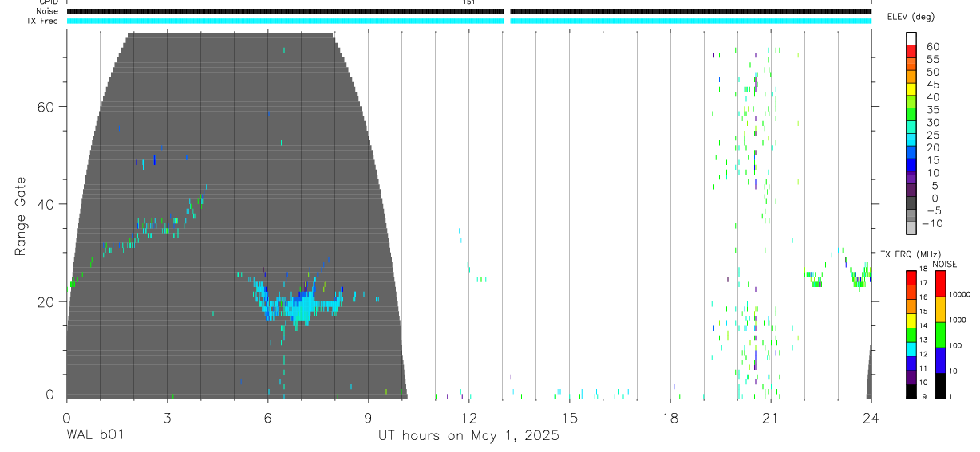
Task: Click the black bottom swatch of TX FRQ bar
Action: click(911, 391)
